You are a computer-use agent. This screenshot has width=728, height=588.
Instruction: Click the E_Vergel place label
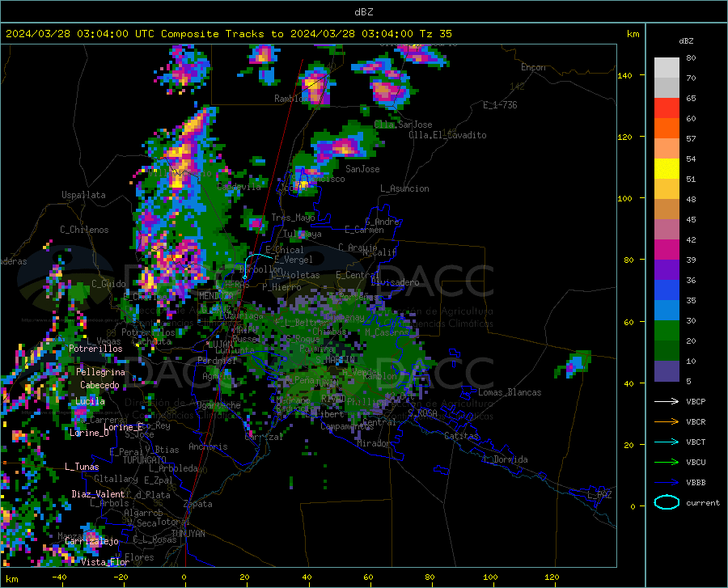294,260
